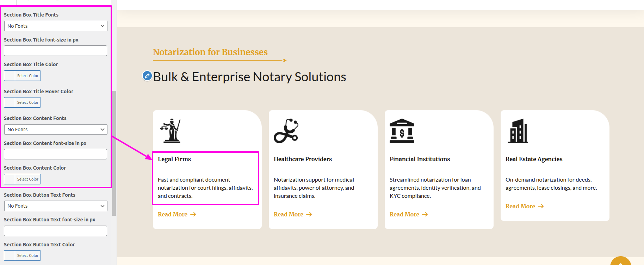
Task: Set the Section Box Button Text Color
Action: click(23, 255)
